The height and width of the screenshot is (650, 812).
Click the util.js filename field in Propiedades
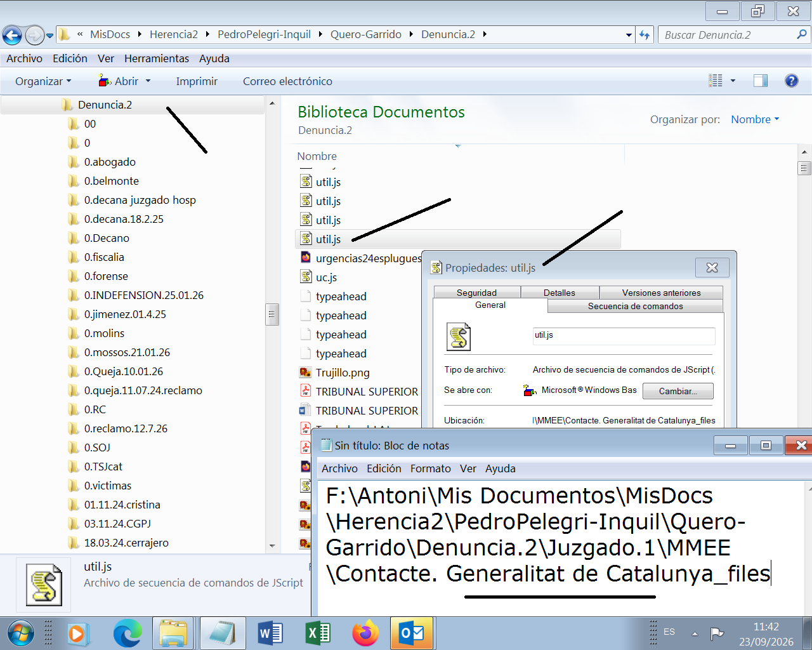click(x=624, y=336)
